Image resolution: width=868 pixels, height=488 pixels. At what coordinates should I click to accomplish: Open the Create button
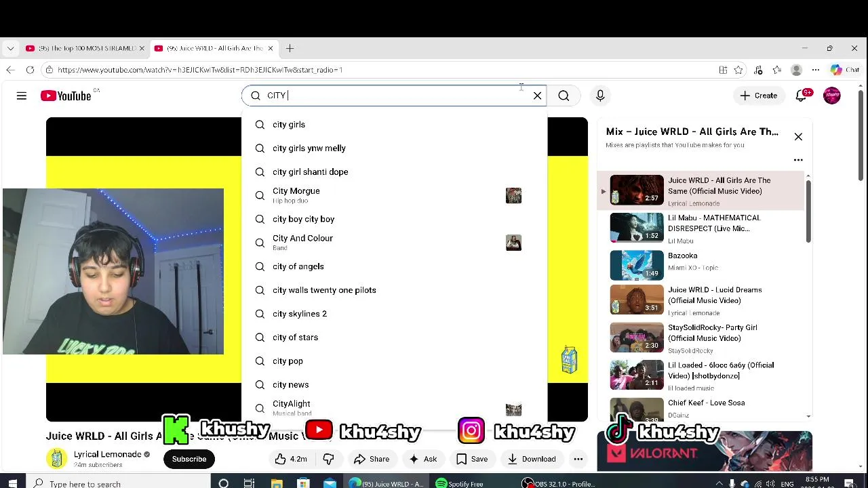(759, 96)
